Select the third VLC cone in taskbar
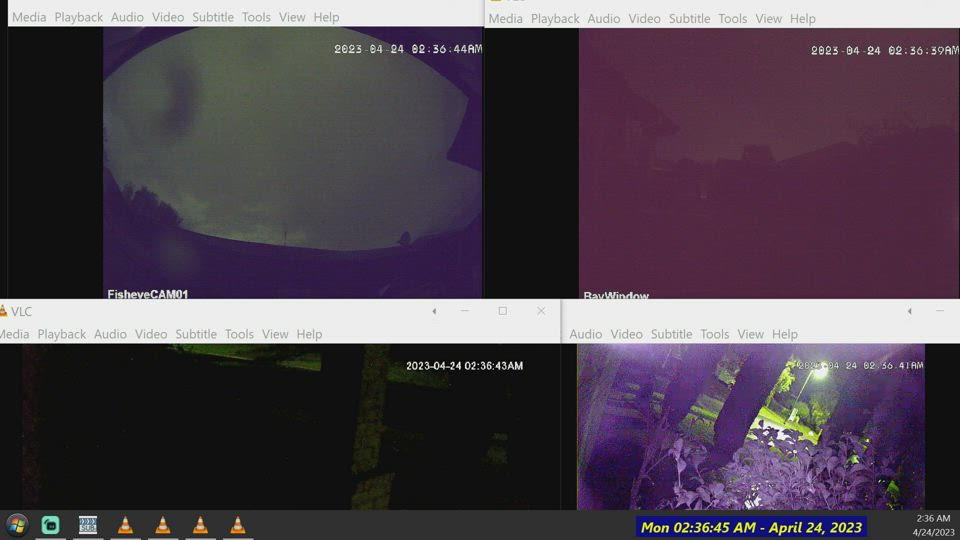This screenshot has width=960, height=540. pyautogui.click(x=200, y=525)
